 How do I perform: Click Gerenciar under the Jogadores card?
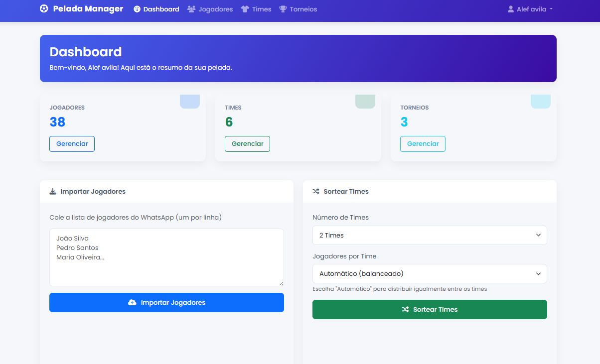point(72,144)
